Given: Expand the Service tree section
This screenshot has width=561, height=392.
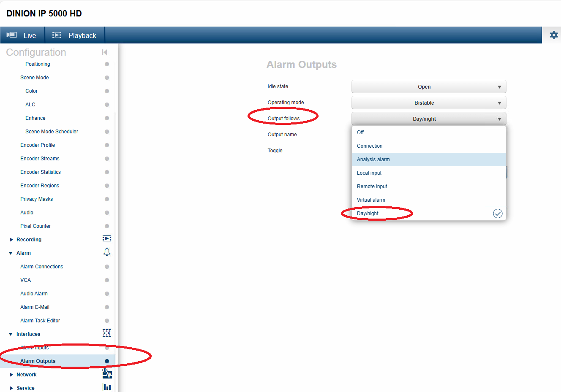Looking at the screenshot, I should tap(11, 388).
